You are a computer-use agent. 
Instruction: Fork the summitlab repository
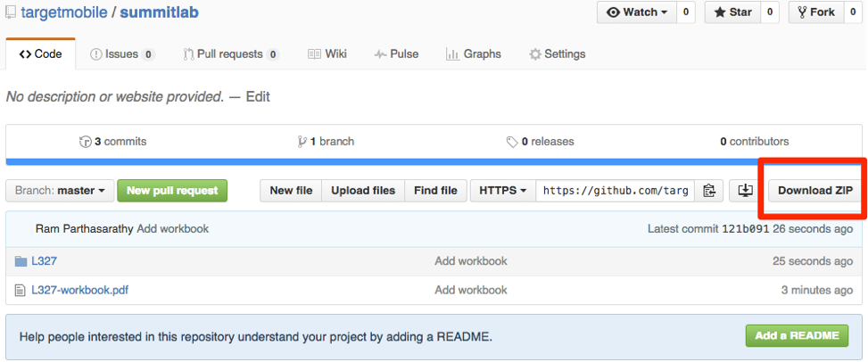(816, 12)
